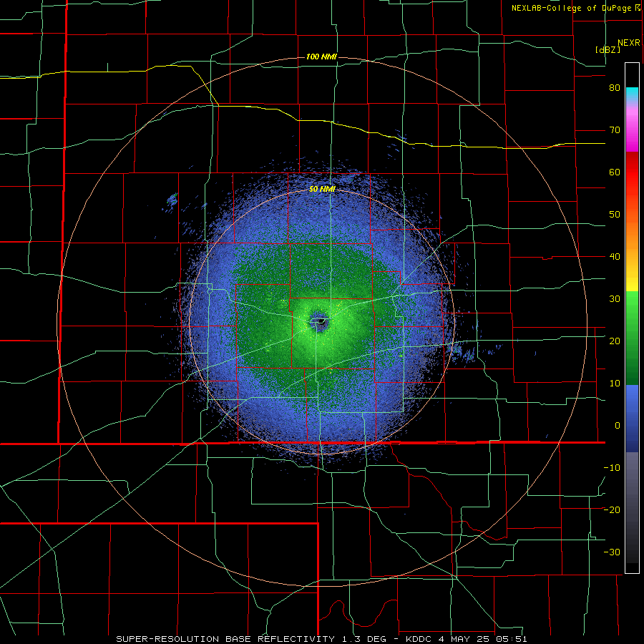Click the 80 value on dBZ scale
The image size is (644, 644).
click(615, 88)
